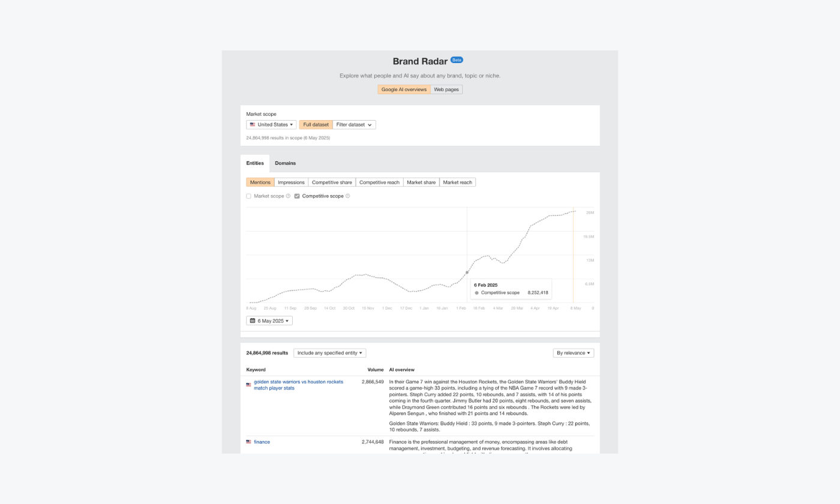
Task: Open the Filter dataset dropdown
Action: (x=354, y=124)
